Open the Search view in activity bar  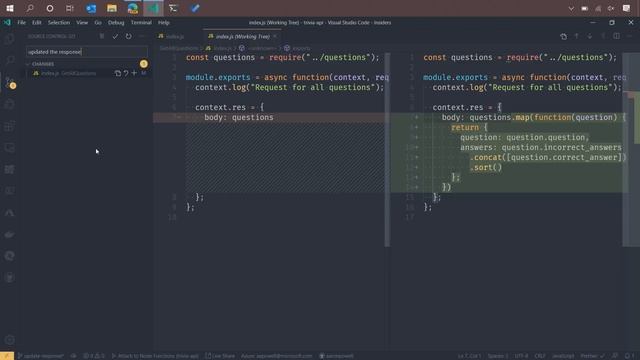(x=9, y=60)
